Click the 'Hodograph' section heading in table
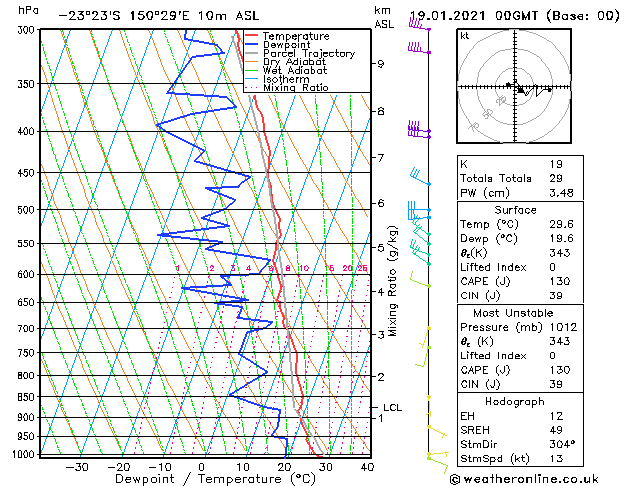629x486 pixels. coord(515,402)
